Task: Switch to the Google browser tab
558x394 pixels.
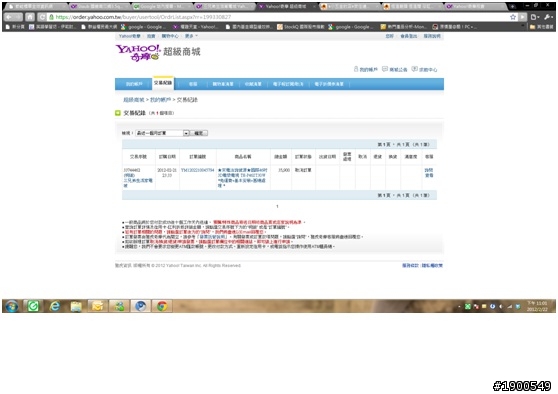Action: [x=162, y=6]
